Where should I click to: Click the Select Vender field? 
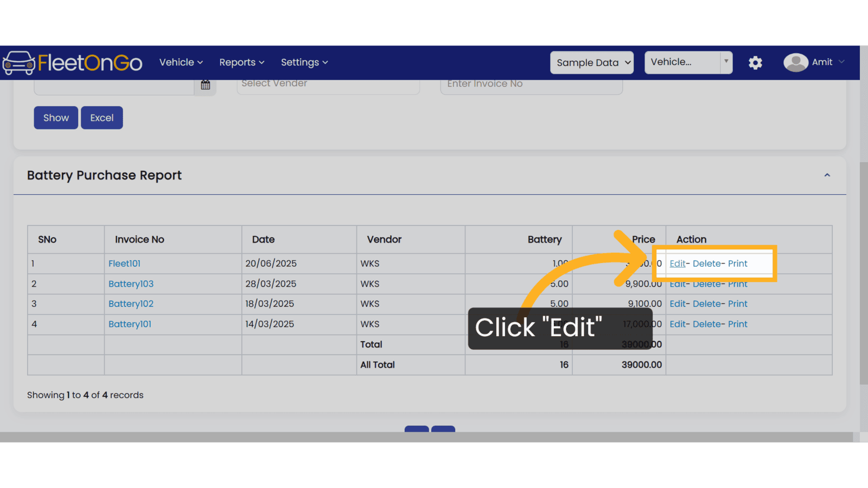328,86
